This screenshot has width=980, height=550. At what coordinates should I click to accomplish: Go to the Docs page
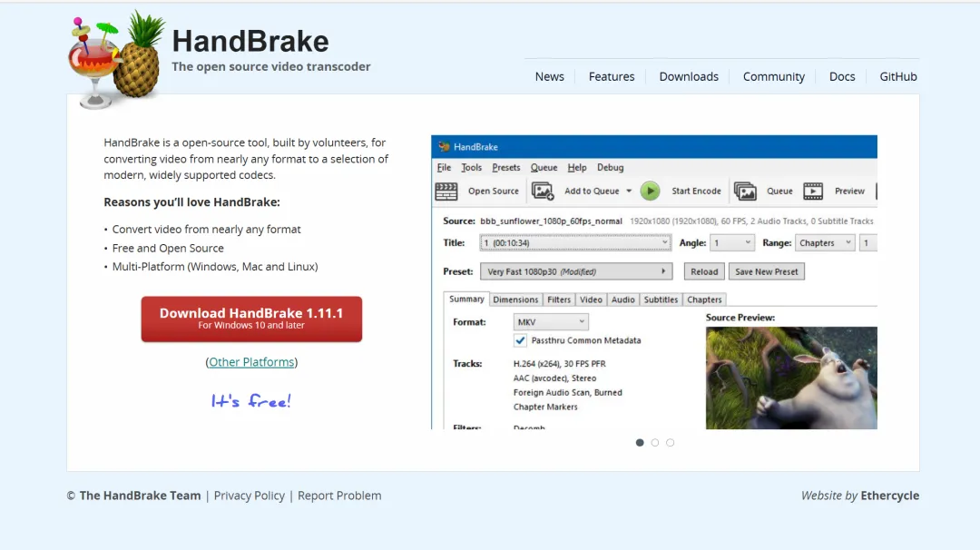click(842, 77)
